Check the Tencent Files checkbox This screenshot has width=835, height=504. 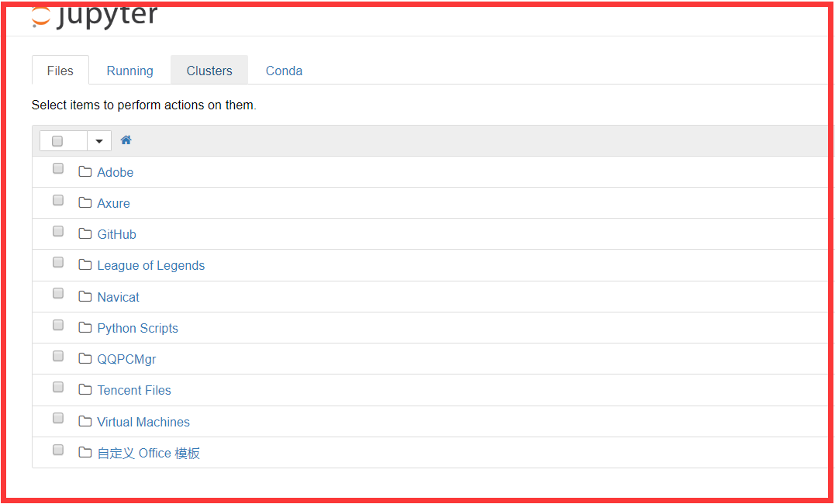(x=58, y=387)
